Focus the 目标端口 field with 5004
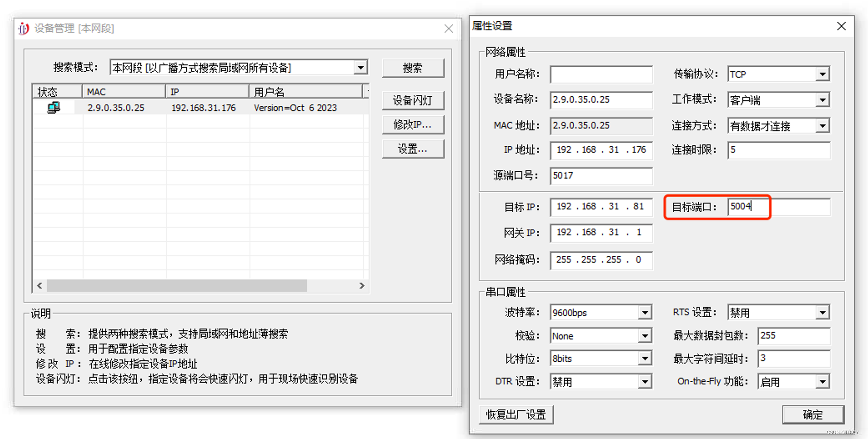868x439 pixels. click(779, 207)
